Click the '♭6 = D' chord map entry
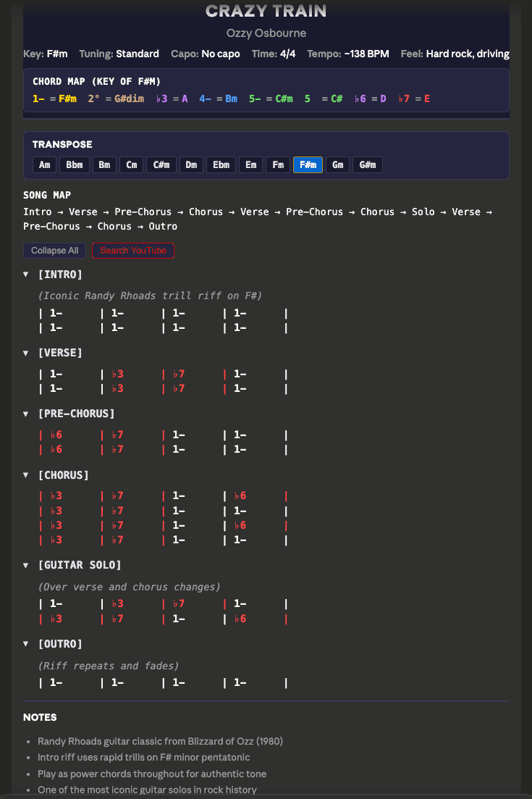The image size is (532, 799). click(x=370, y=99)
